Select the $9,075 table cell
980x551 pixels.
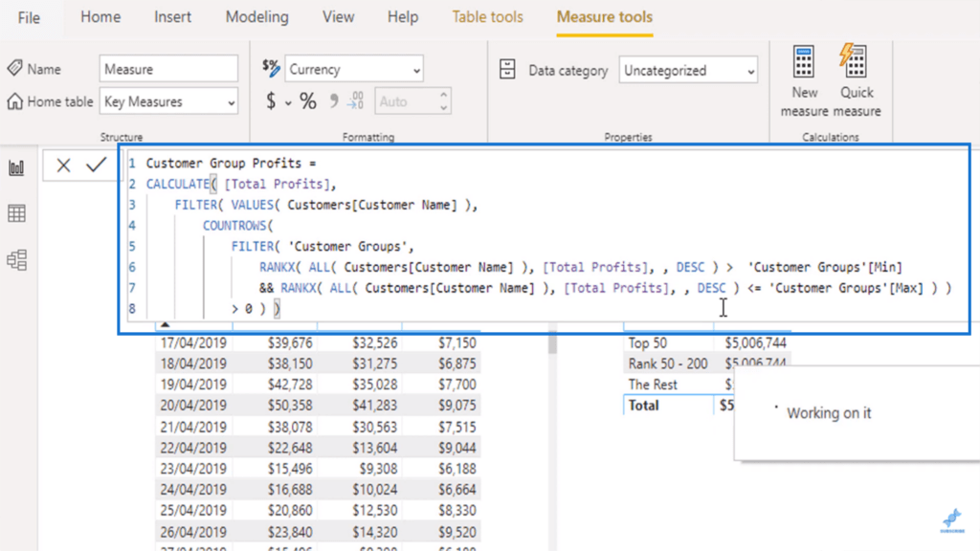click(x=457, y=406)
